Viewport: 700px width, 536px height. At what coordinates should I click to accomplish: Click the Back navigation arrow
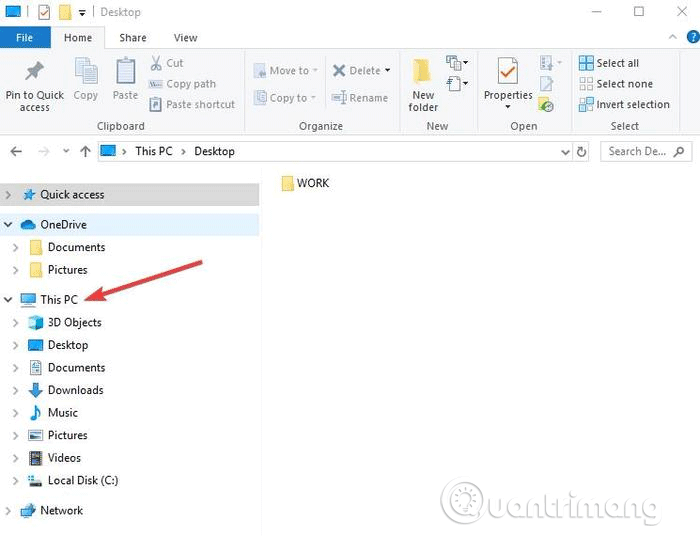coord(16,151)
